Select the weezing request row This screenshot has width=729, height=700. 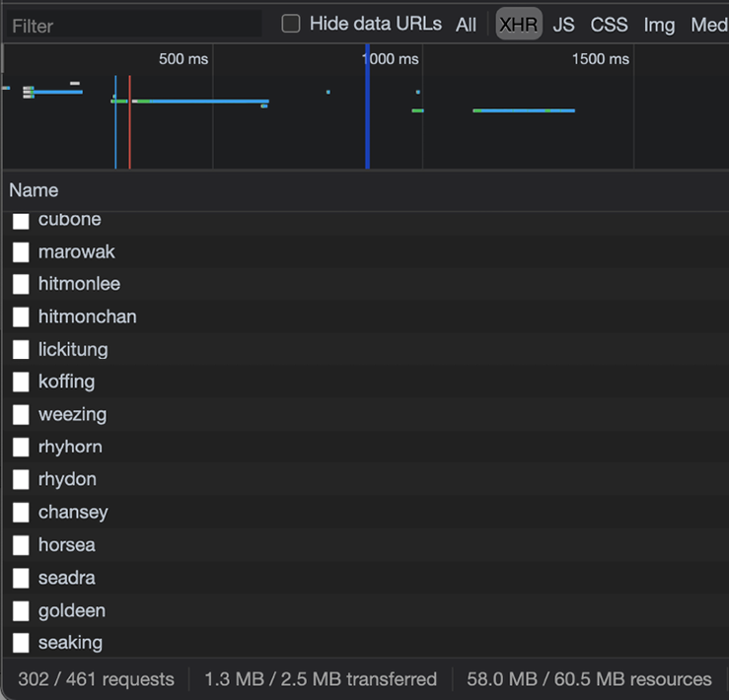[72, 414]
